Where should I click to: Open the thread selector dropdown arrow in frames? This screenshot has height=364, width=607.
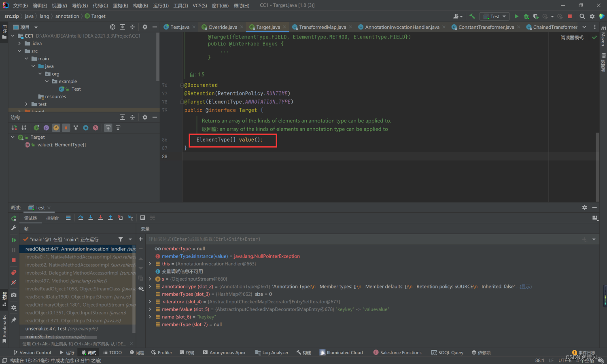click(x=130, y=239)
